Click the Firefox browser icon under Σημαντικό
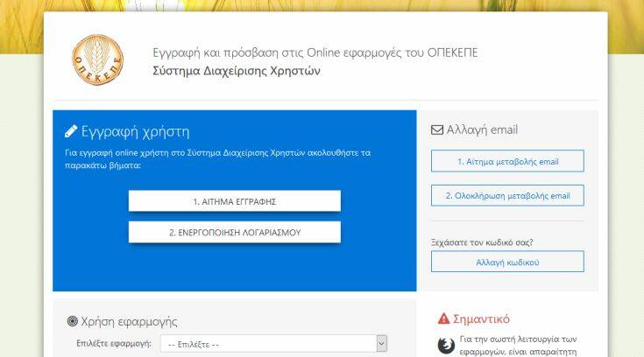 [x=446, y=345]
